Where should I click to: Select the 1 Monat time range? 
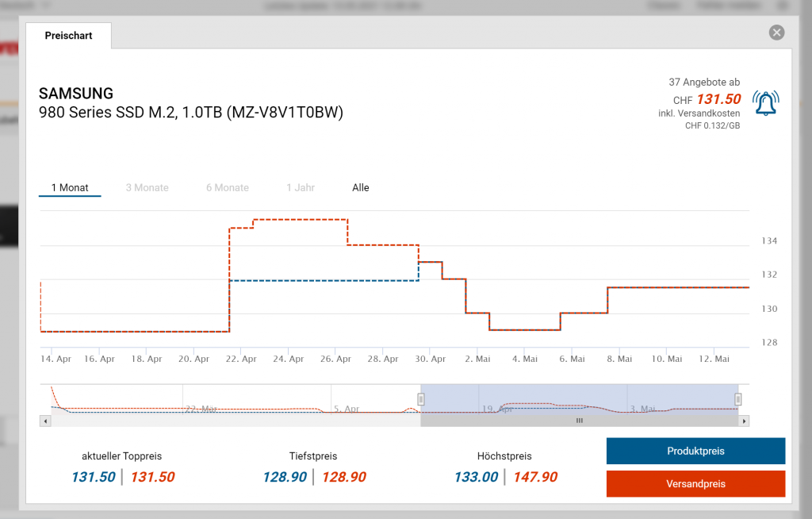pos(70,188)
